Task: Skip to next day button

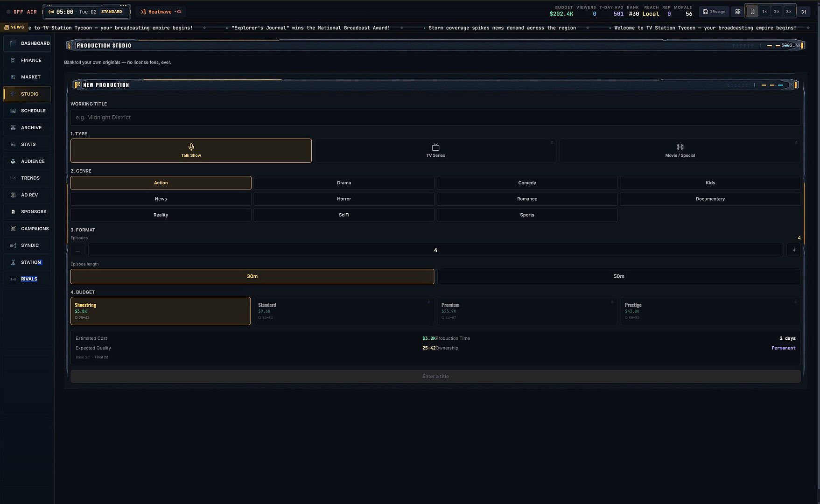Action: point(803,12)
